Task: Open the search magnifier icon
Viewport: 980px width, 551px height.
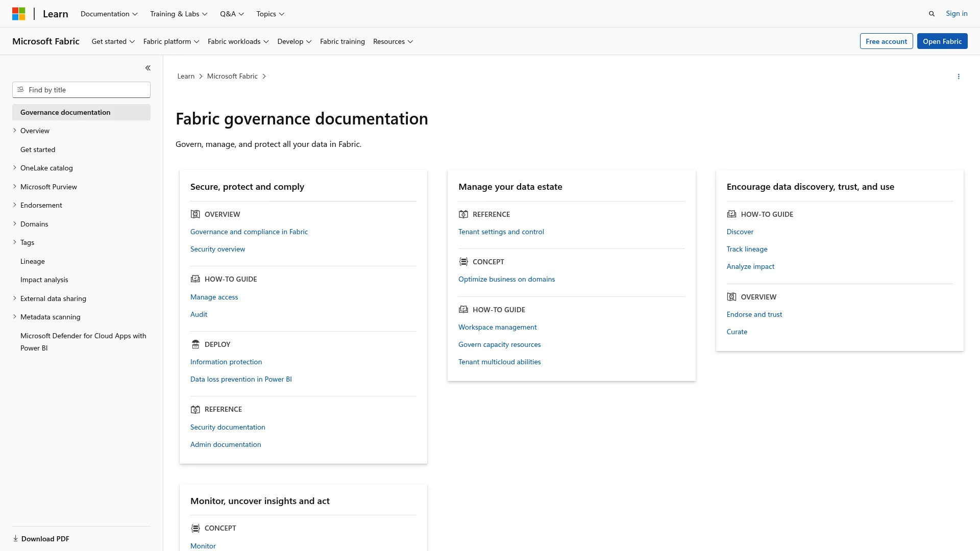Action: click(x=932, y=14)
